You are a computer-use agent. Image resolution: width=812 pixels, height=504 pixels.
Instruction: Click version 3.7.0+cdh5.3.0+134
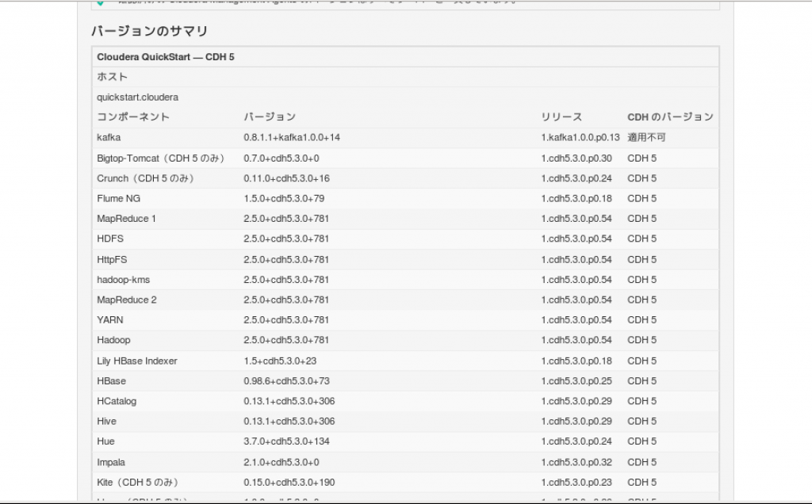click(x=287, y=442)
